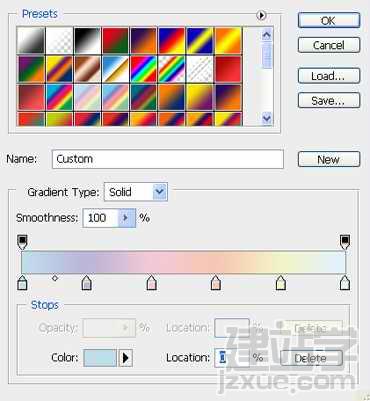Select the peach color stop below gradient

tap(216, 283)
